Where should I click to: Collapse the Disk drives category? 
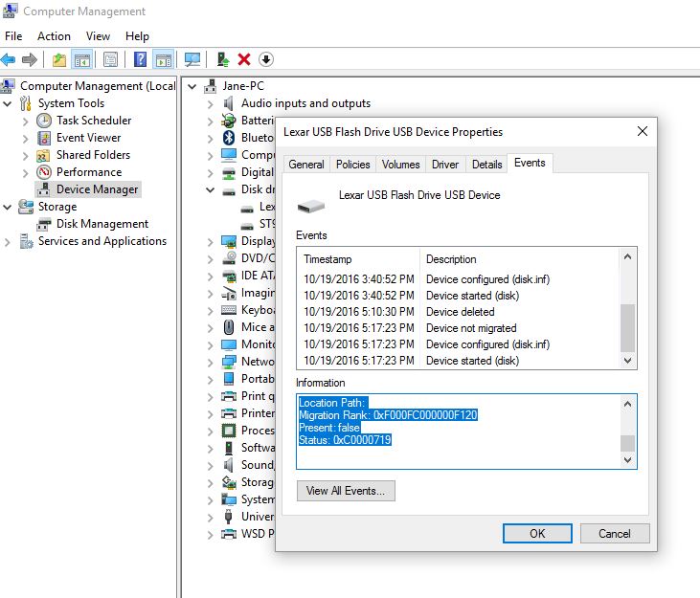[x=211, y=190]
